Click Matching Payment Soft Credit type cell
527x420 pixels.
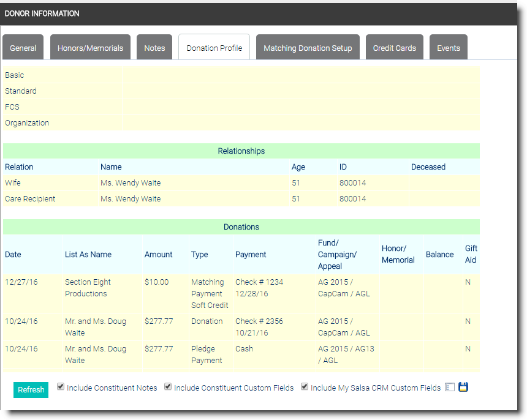[x=210, y=293]
